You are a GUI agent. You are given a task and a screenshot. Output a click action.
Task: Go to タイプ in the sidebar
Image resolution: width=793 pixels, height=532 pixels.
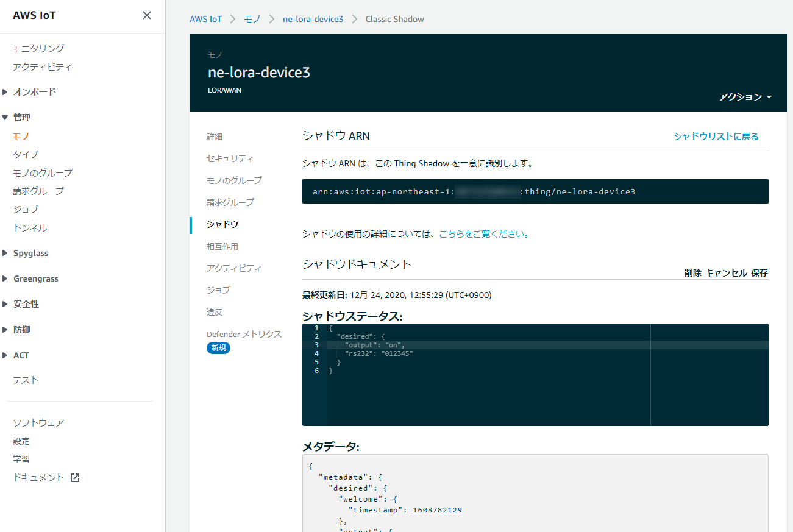pos(26,154)
